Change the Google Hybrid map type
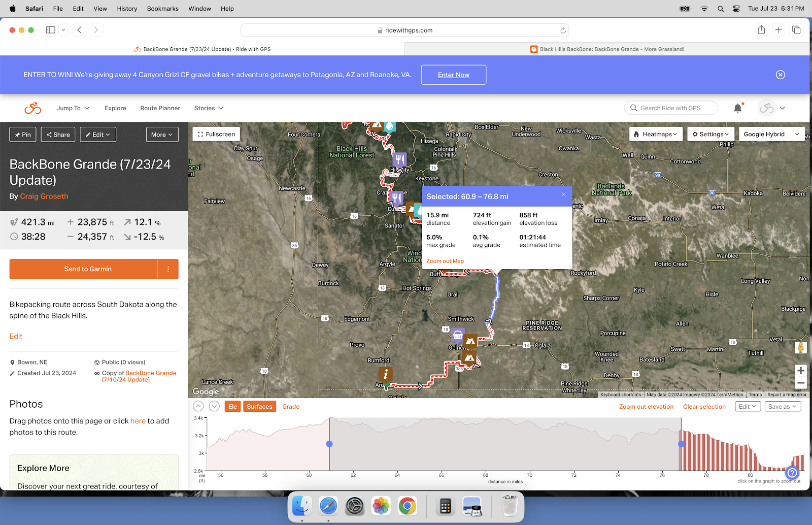The width and height of the screenshot is (812, 525). (772, 134)
